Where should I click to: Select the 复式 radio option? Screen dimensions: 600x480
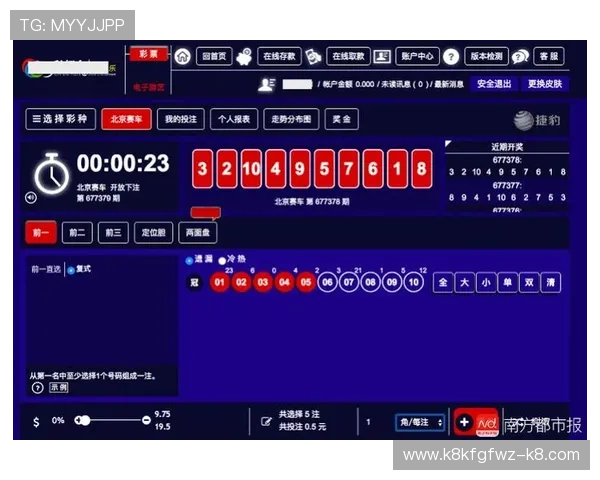(x=70, y=270)
